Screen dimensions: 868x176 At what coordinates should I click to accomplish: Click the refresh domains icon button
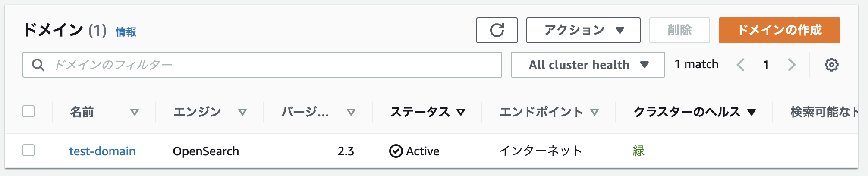tap(497, 30)
